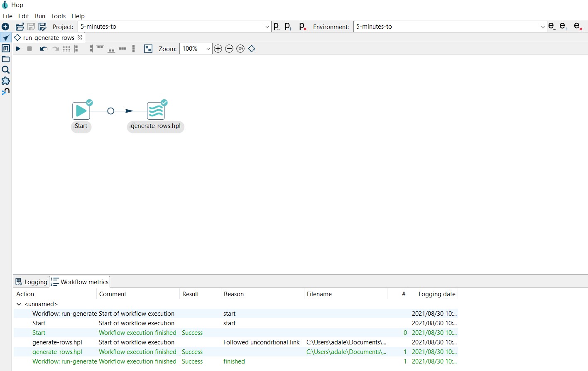Click the zoom in plus icon
This screenshot has height=371, width=588.
pos(218,49)
